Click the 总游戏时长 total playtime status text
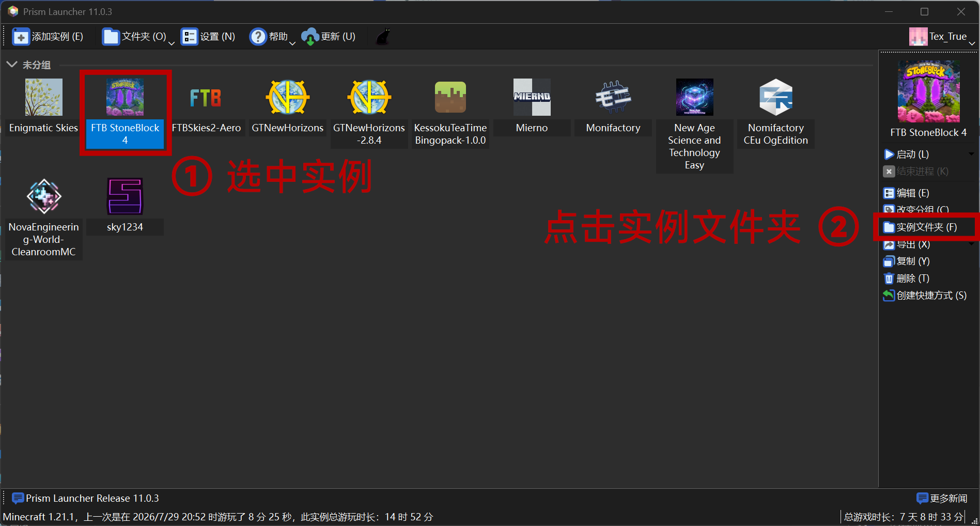Viewport: 980px width, 526px height. pyautogui.click(x=904, y=517)
